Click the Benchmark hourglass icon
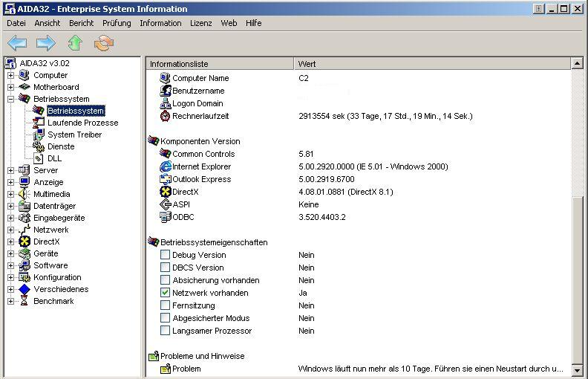 pyautogui.click(x=24, y=301)
